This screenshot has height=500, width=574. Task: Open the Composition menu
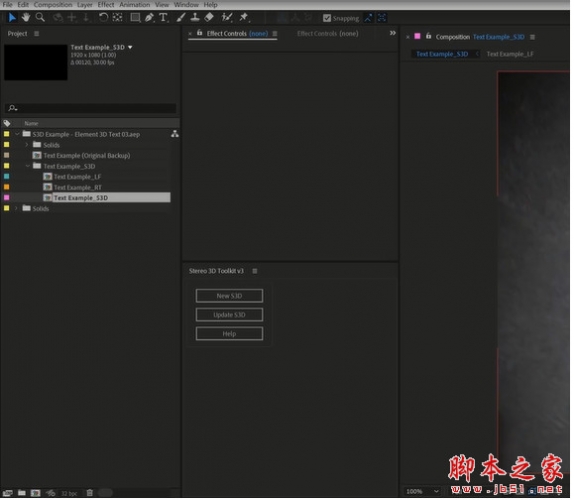click(53, 5)
